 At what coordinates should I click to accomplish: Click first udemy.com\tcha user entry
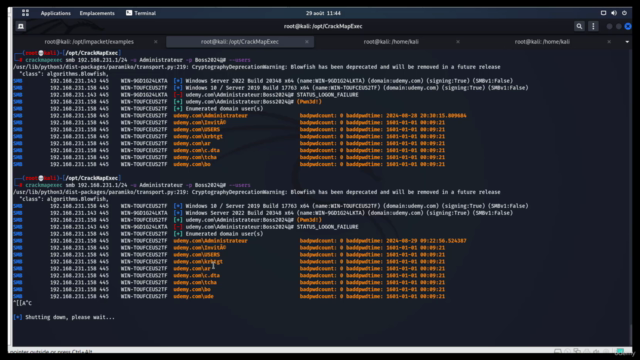pos(195,158)
